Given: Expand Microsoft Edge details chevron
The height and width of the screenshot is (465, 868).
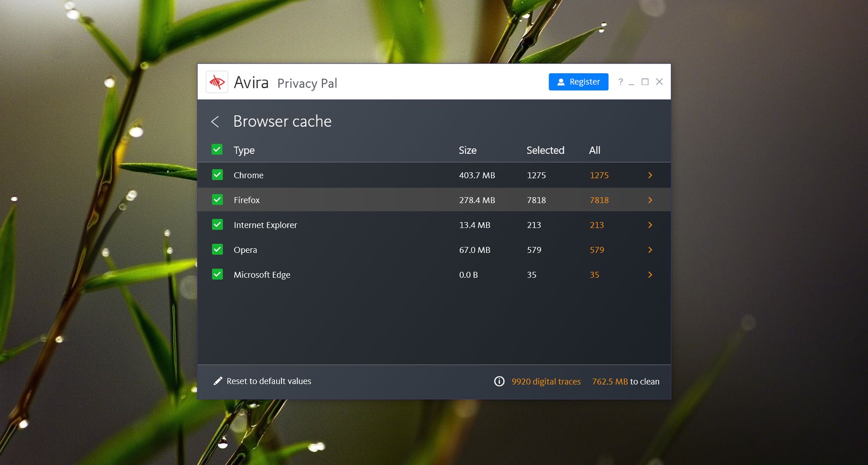Looking at the screenshot, I should pyautogui.click(x=650, y=275).
